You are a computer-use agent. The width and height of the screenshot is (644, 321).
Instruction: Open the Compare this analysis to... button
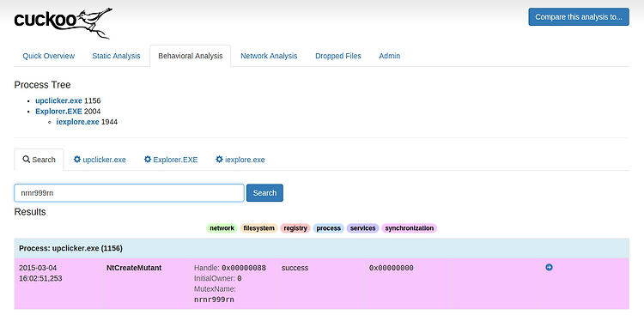[578, 17]
